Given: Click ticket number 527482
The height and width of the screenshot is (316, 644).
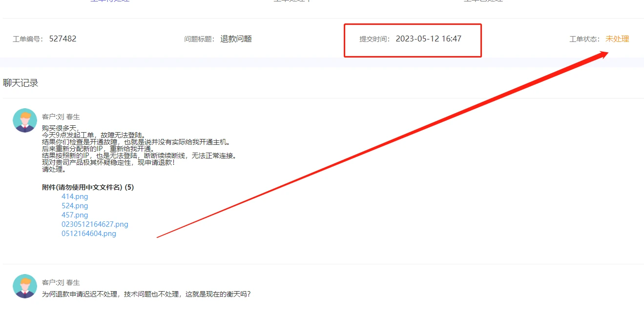Looking at the screenshot, I should click(62, 39).
